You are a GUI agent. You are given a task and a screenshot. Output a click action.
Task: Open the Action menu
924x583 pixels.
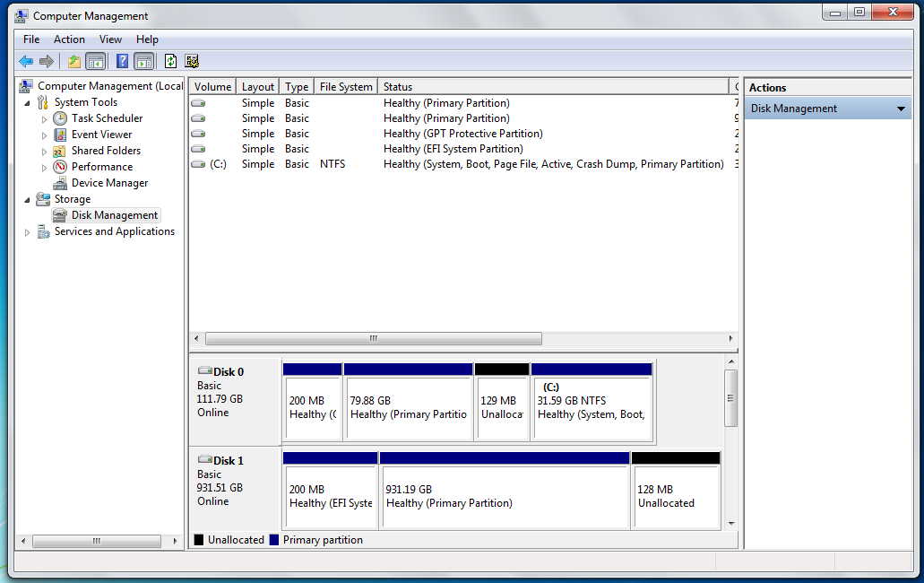(69, 39)
